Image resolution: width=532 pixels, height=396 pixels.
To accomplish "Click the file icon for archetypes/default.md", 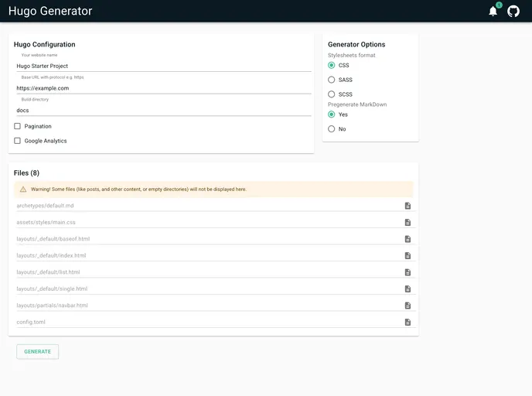I will (x=408, y=206).
